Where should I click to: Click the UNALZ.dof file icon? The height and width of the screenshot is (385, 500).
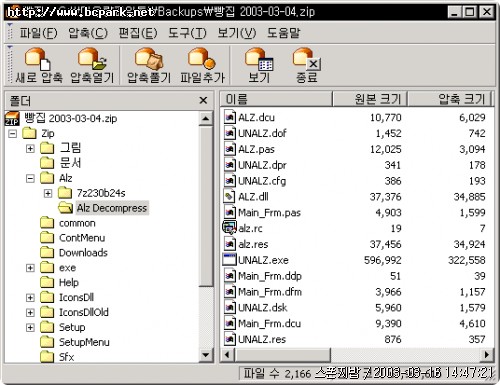[x=230, y=133]
